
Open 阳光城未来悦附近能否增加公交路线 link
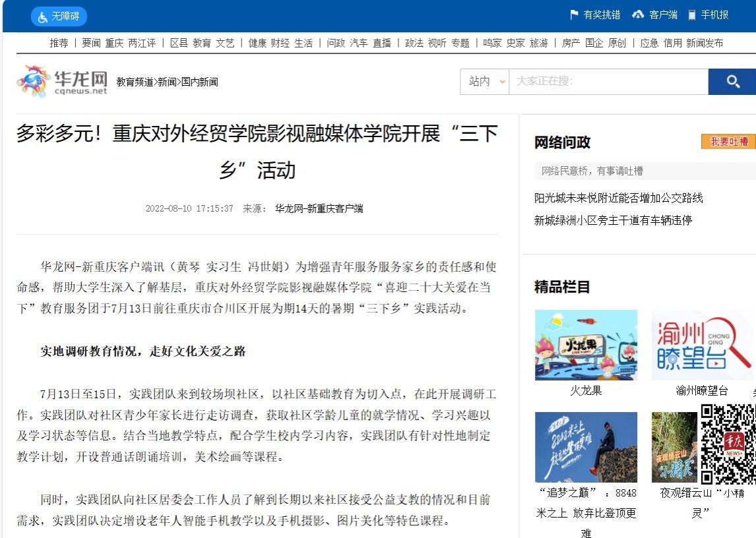[618, 198]
